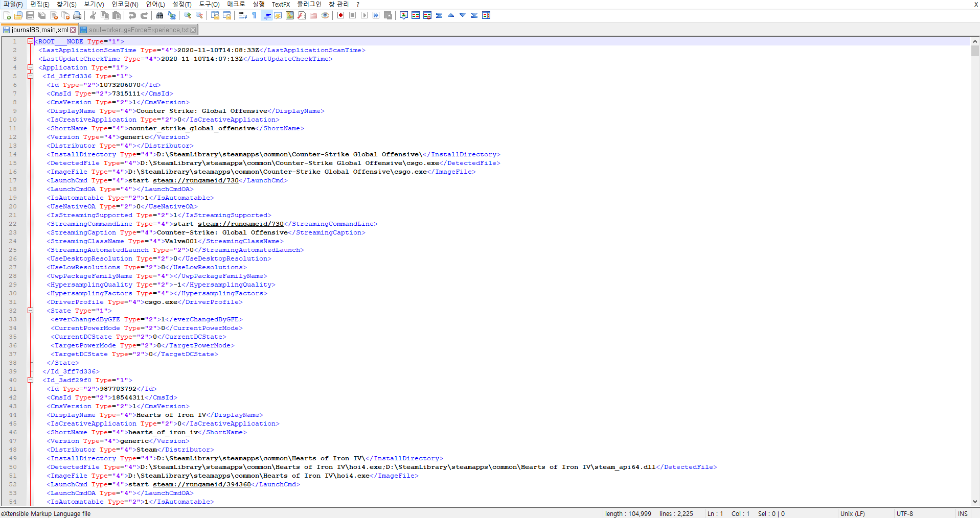Click the Compare files toolbar icon

pos(416,15)
